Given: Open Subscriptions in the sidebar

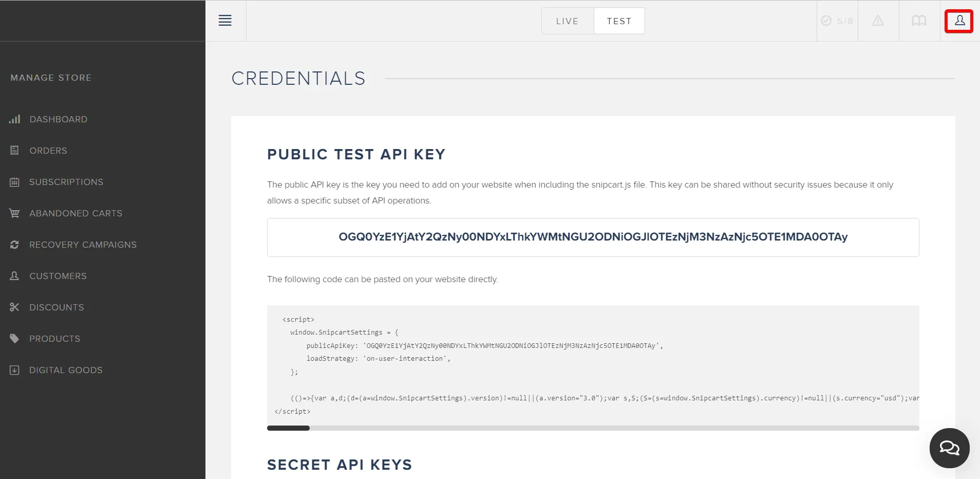Looking at the screenshot, I should click(x=66, y=182).
